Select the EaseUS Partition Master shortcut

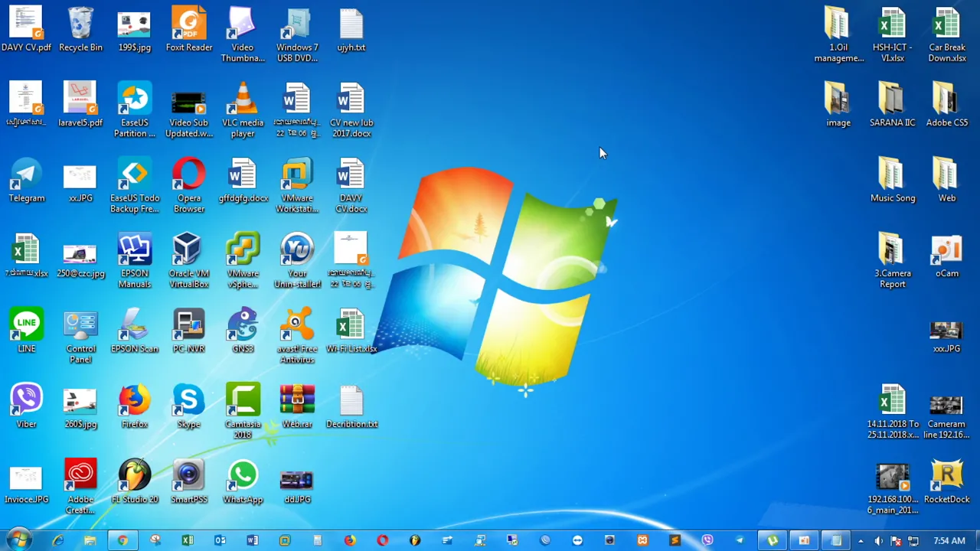point(135,109)
